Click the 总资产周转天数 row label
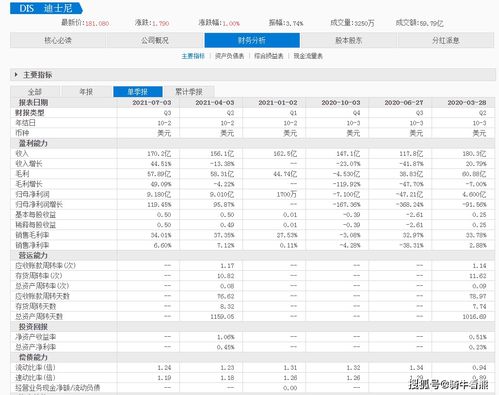This screenshot has width=499, height=395. tap(39, 316)
